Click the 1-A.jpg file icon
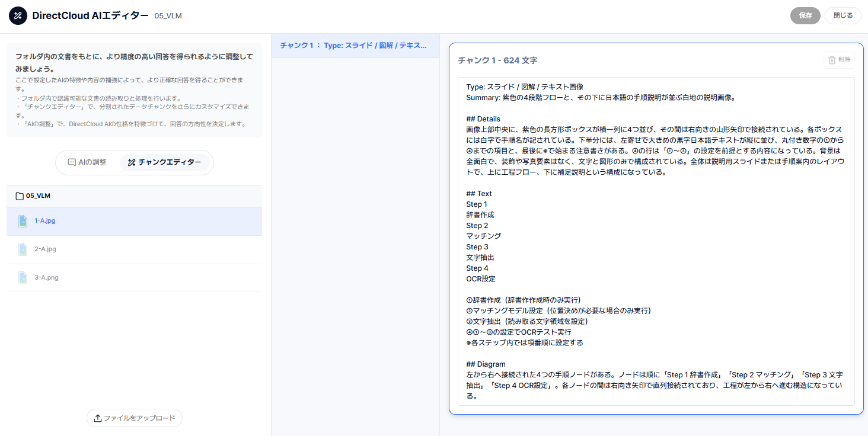This screenshot has height=436, width=868. [23, 221]
